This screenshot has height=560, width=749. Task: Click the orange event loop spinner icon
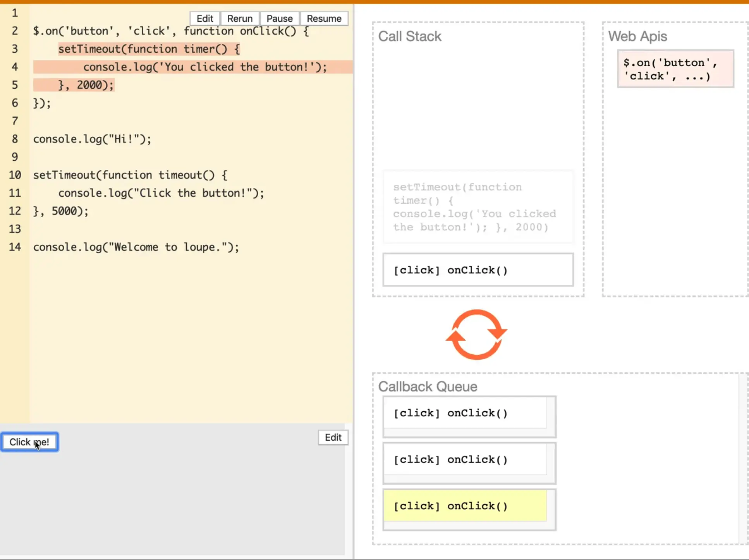(476, 335)
